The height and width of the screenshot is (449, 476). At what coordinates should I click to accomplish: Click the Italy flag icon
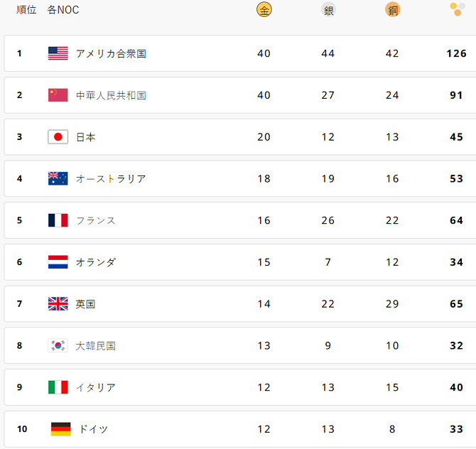coord(58,387)
